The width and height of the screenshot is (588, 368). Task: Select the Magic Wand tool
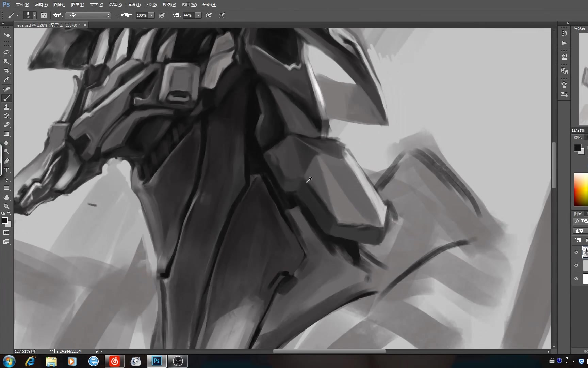[x=6, y=62]
